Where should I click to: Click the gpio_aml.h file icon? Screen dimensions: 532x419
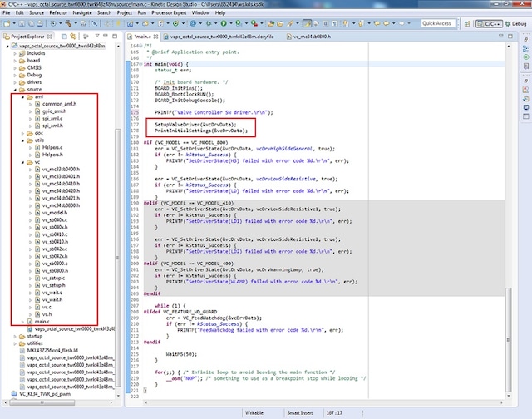coord(36,111)
